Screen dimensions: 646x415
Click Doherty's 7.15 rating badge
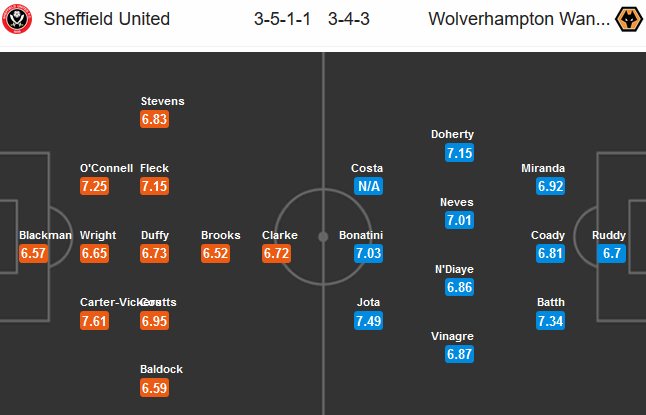[x=459, y=153]
